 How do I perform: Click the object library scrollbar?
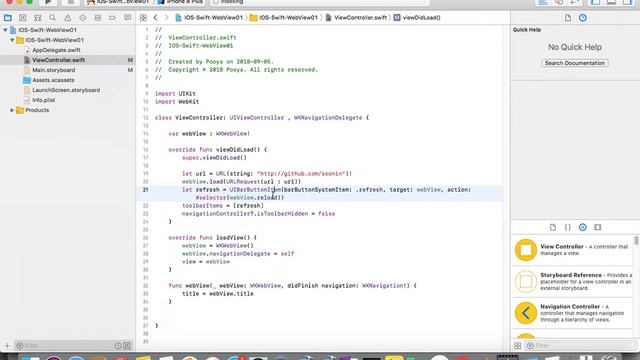[x=636, y=241]
